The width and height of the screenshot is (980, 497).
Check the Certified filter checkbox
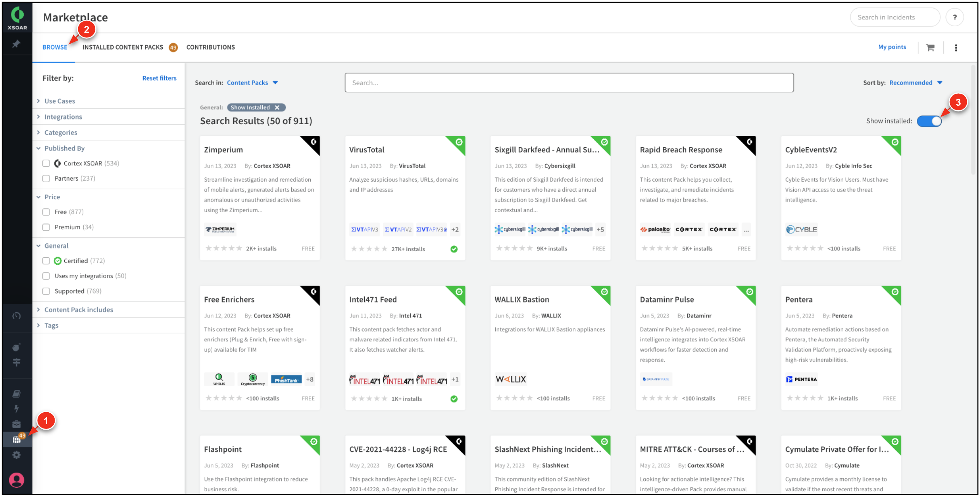pos(46,260)
